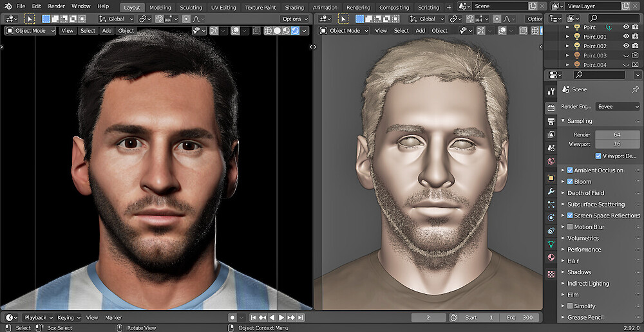
Task: Toggle Bloom checkbox
Action: pos(570,181)
